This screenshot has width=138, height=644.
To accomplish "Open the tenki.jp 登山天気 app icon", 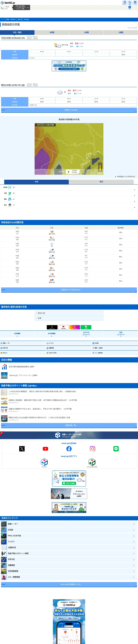I will (x=92, y=462).
